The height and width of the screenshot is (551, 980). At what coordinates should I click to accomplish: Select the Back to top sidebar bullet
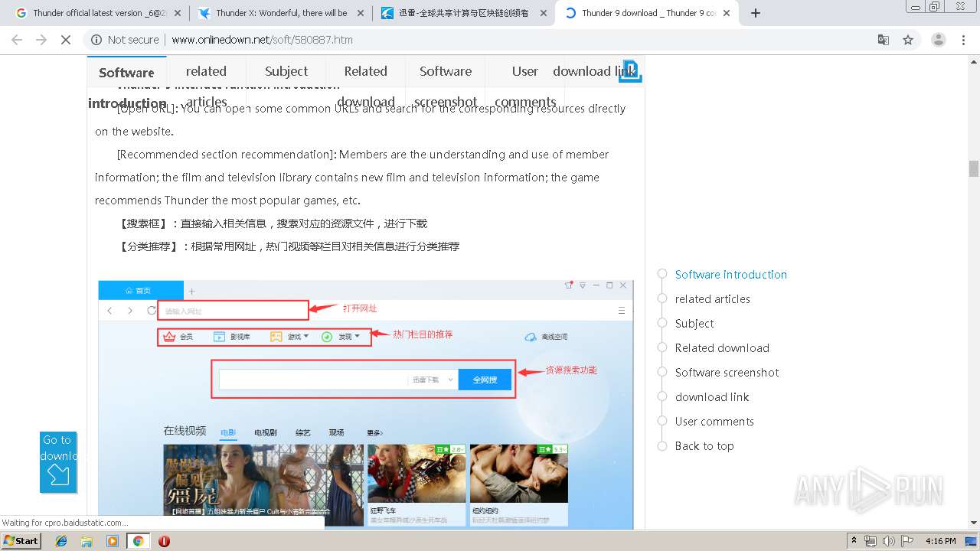[x=662, y=445]
